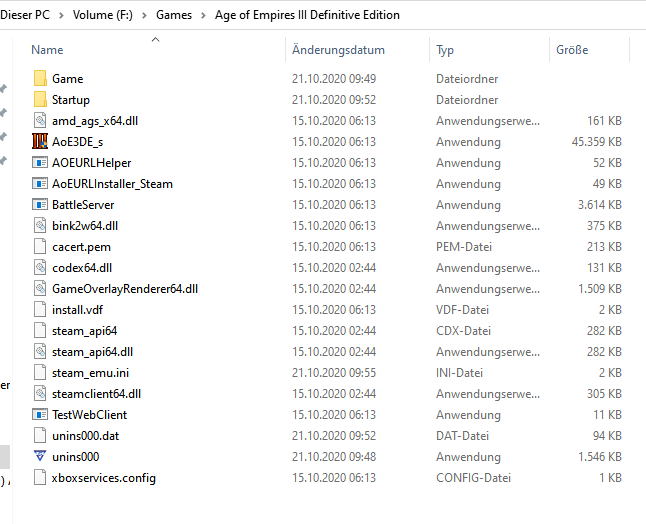
Task: Click the PEM-Datei type entry
Action: [x=464, y=247]
